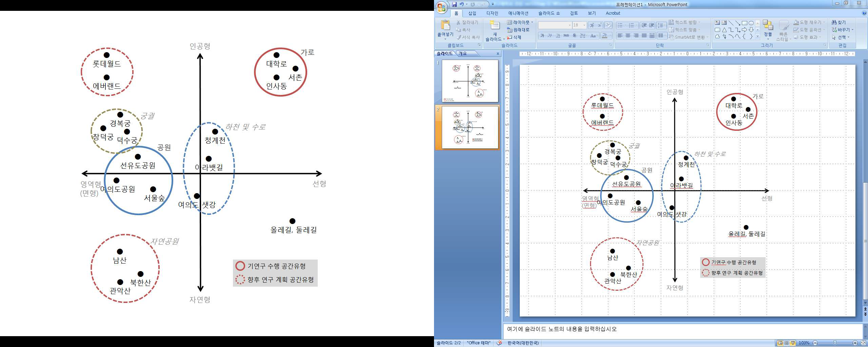
Task: Select slide 2 thumbnail
Action: tap(470, 127)
